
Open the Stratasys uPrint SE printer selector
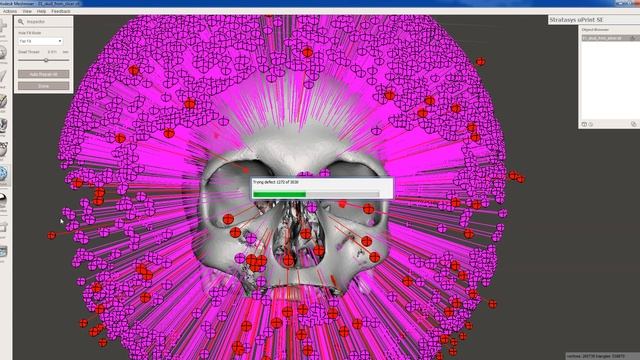594,20
